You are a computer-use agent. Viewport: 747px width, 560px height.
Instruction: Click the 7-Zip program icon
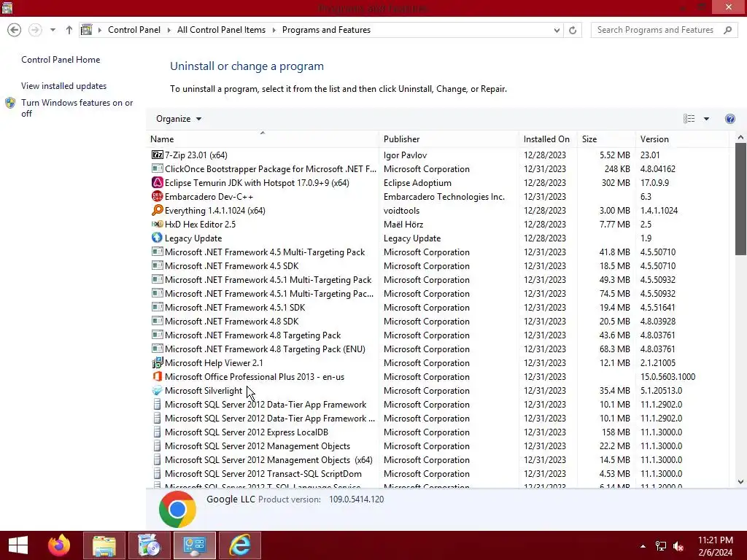[157, 155]
